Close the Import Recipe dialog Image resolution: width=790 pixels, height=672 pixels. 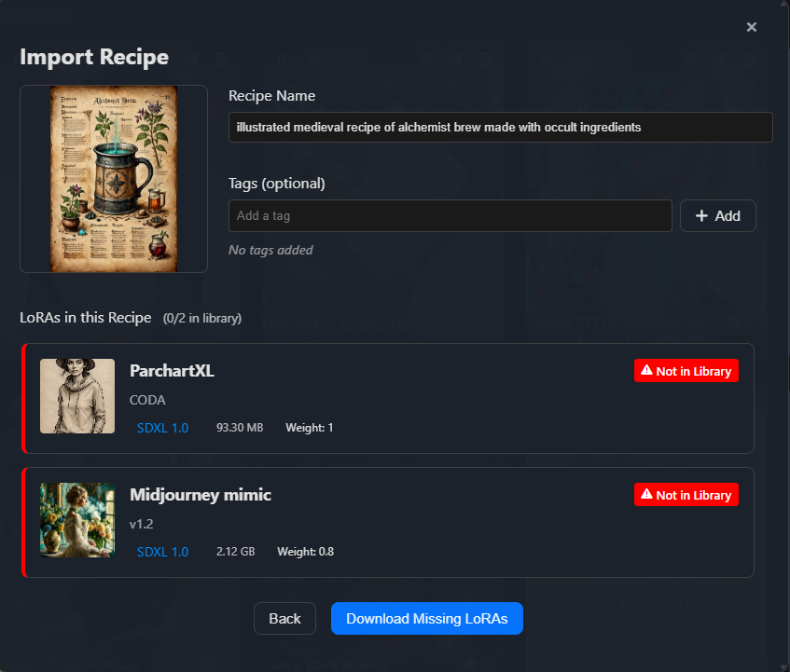click(752, 28)
